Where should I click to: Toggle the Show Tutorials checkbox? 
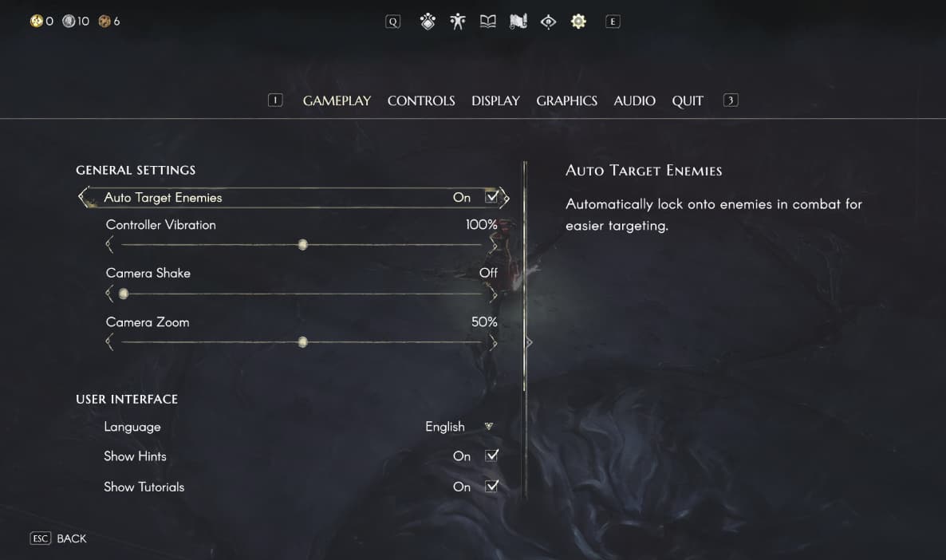click(491, 486)
